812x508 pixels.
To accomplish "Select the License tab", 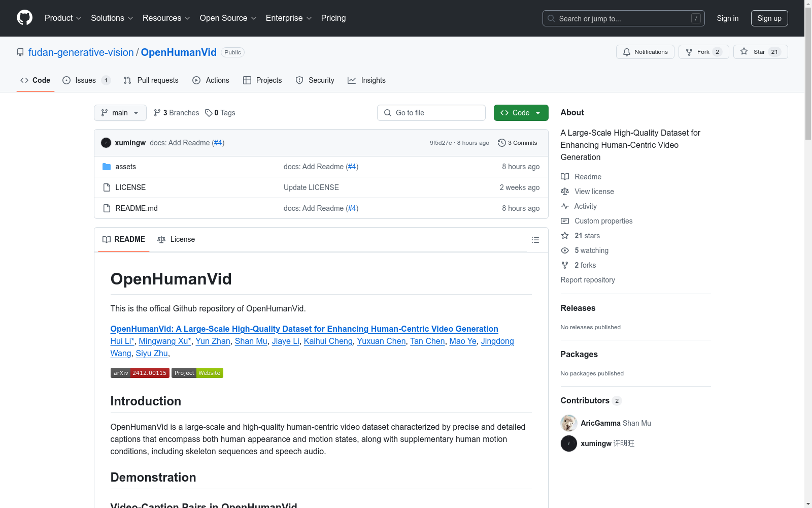I will [x=176, y=239].
